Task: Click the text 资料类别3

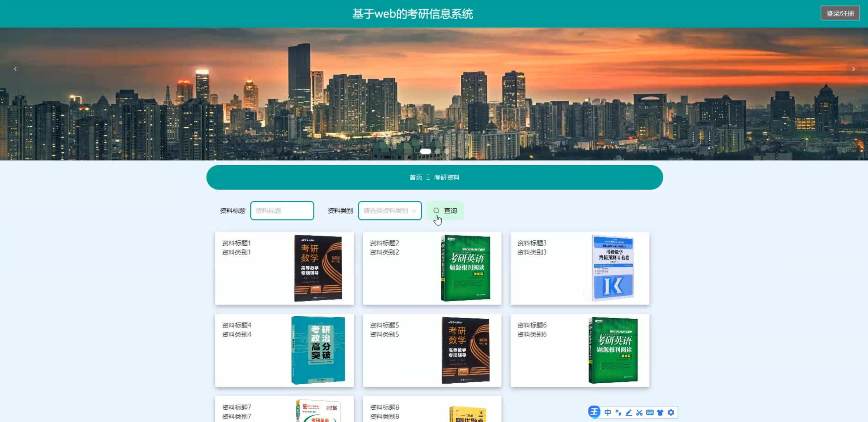Action: [x=532, y=252]
